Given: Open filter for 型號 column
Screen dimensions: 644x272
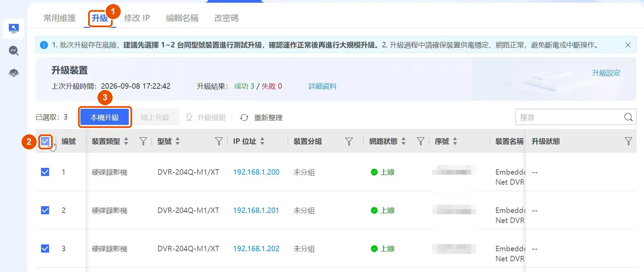Looking at the screenshot, I should pyautogui.click(x=219, y=141).
